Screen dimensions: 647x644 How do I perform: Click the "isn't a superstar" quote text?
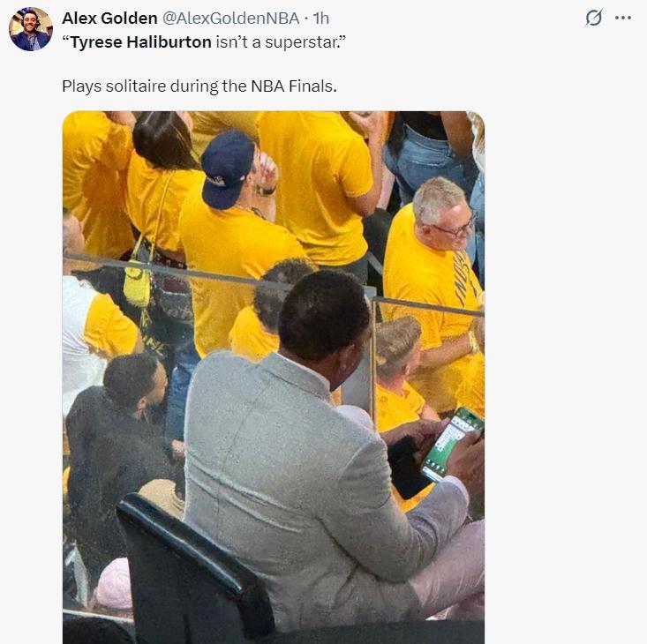(279, 41)
